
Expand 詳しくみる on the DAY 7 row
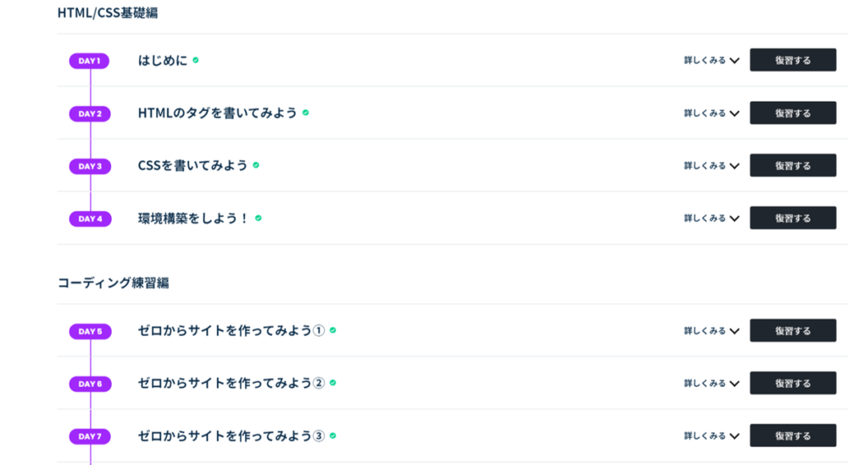tap(711, 436)
